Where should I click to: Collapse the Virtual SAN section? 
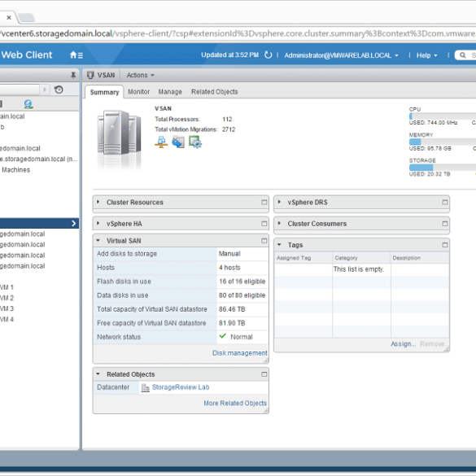tap(98, 240)
